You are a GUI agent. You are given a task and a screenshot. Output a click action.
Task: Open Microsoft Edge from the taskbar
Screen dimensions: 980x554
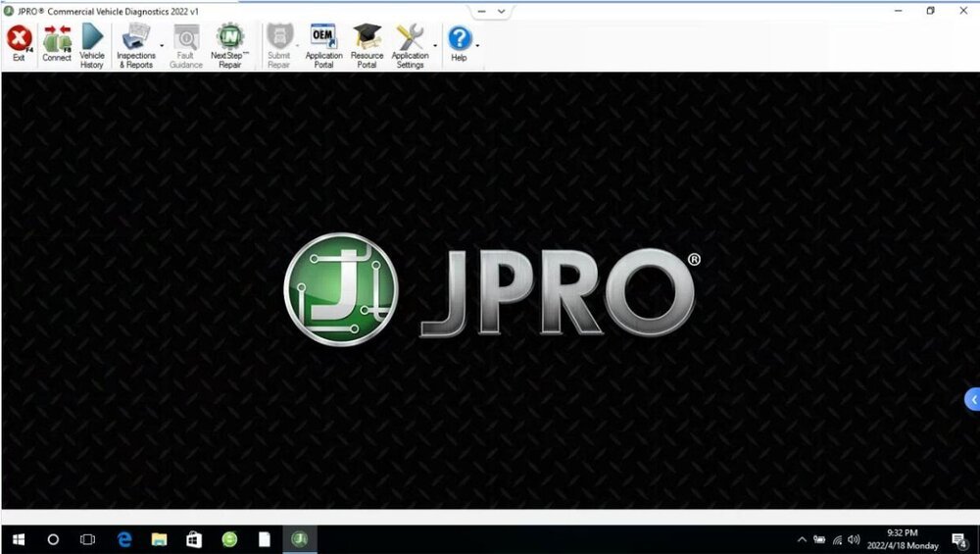click(124, 539)
